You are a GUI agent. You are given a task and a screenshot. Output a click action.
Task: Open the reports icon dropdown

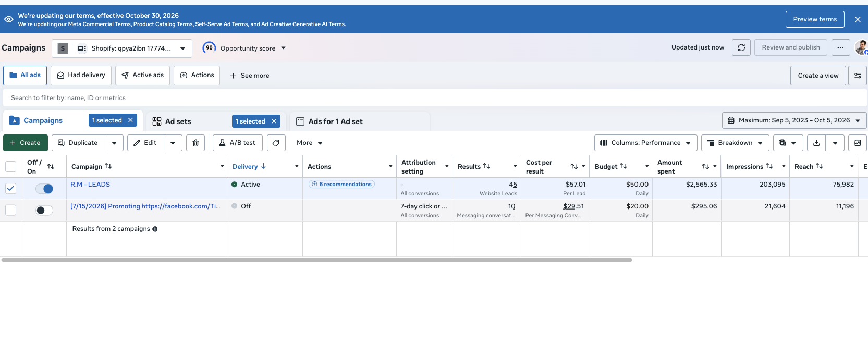pyautogui.click(x=787, y=143)
